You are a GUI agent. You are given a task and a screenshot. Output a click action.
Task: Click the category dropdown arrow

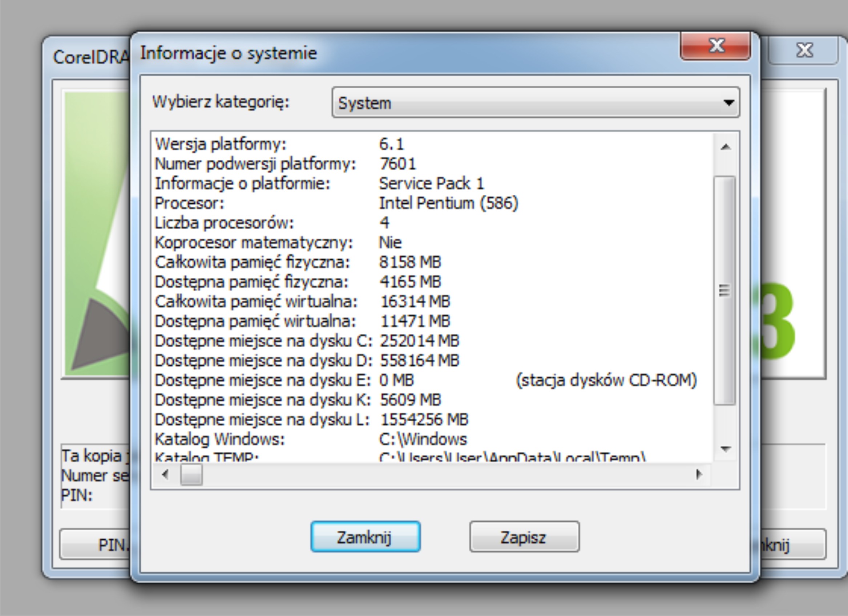pyautogui.click(x=728, y=103)
